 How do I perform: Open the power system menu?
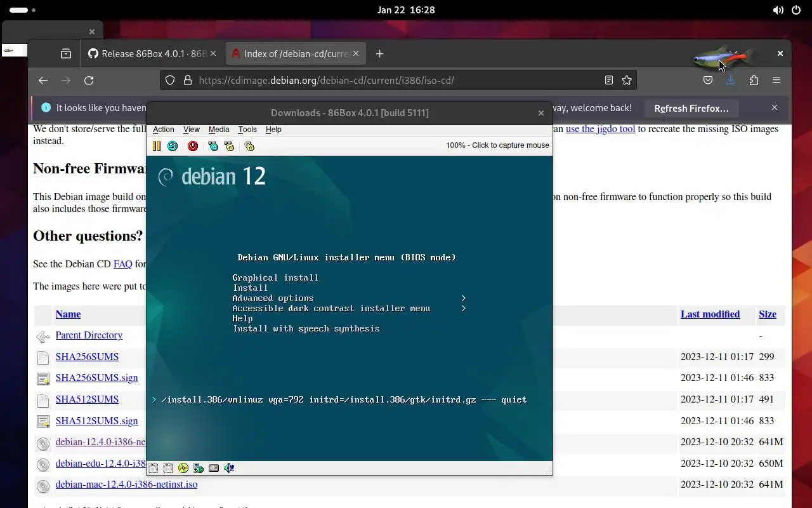pos(797,10)
